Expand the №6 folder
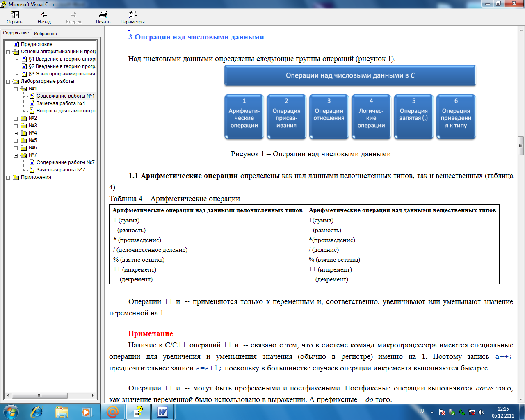525x420 pixels. coord(16,148)
